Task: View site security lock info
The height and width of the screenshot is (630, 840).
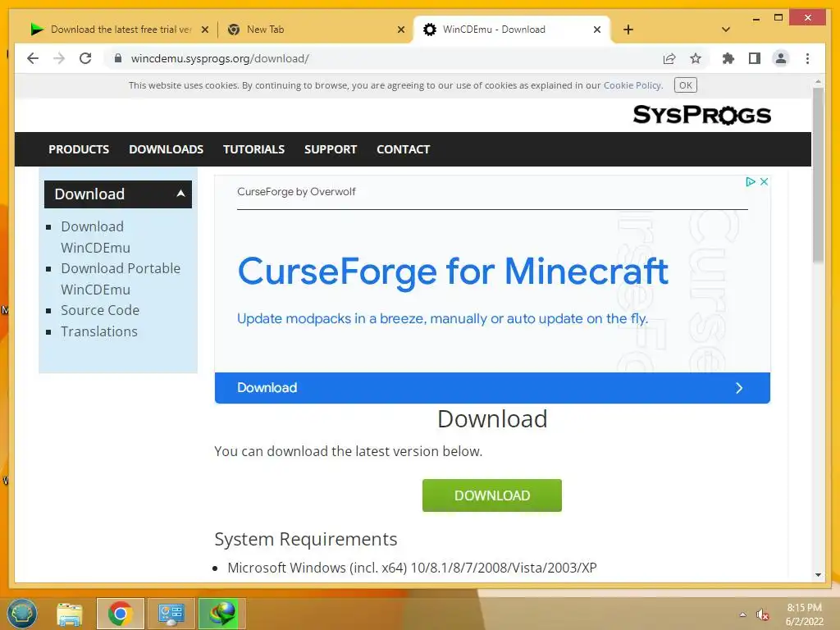Action: (x=118, y=58)
